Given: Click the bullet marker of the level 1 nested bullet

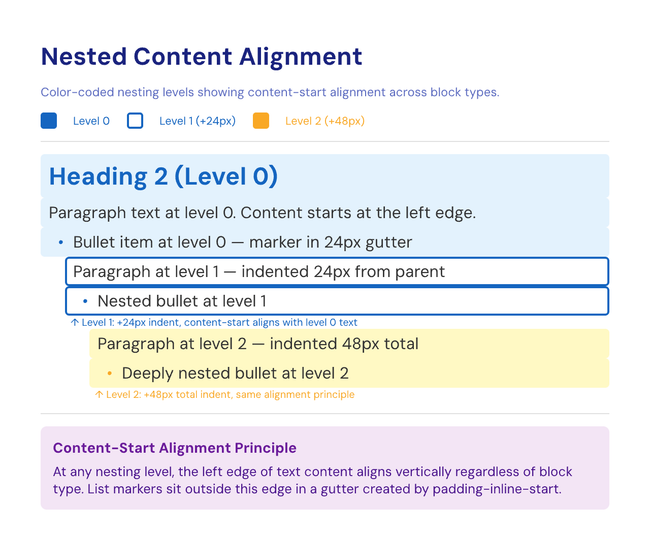Looking at the screenshot, I should 85,301.
